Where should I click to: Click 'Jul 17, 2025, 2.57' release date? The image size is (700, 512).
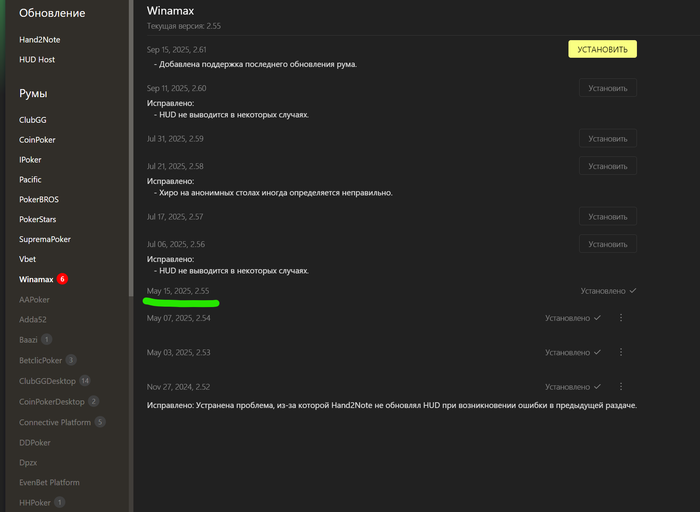coord(175,216)
